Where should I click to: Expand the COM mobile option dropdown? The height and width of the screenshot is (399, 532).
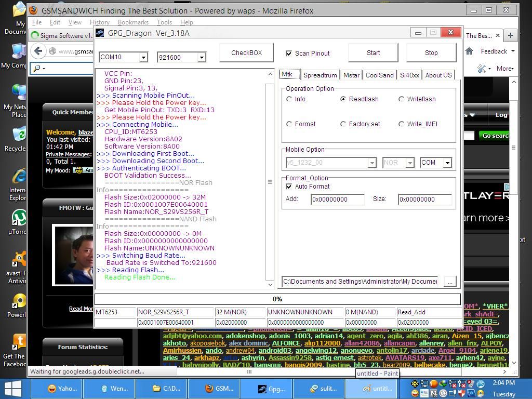coord(447,163)
